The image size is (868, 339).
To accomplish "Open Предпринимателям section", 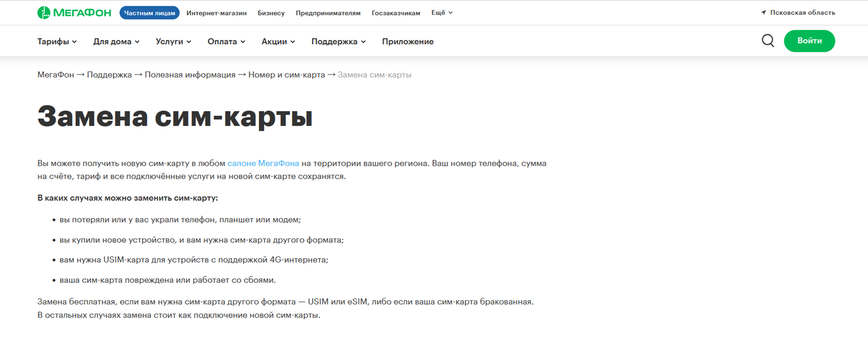I will coord(328,13).
